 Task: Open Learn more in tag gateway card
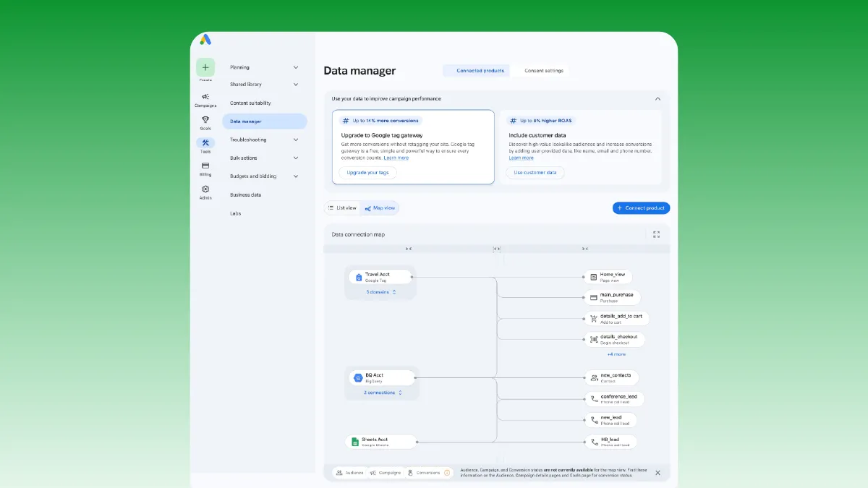click(396, 158)
